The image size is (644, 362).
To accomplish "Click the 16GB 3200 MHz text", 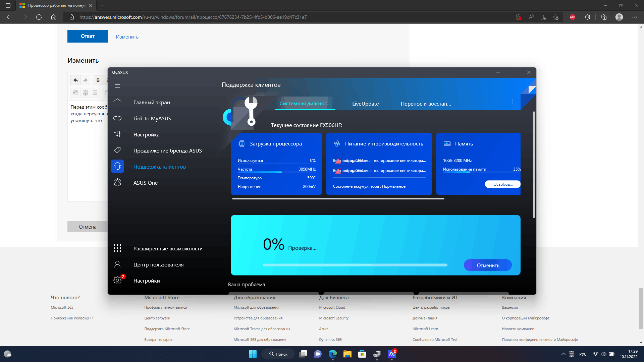I will [x=457, y=161].
